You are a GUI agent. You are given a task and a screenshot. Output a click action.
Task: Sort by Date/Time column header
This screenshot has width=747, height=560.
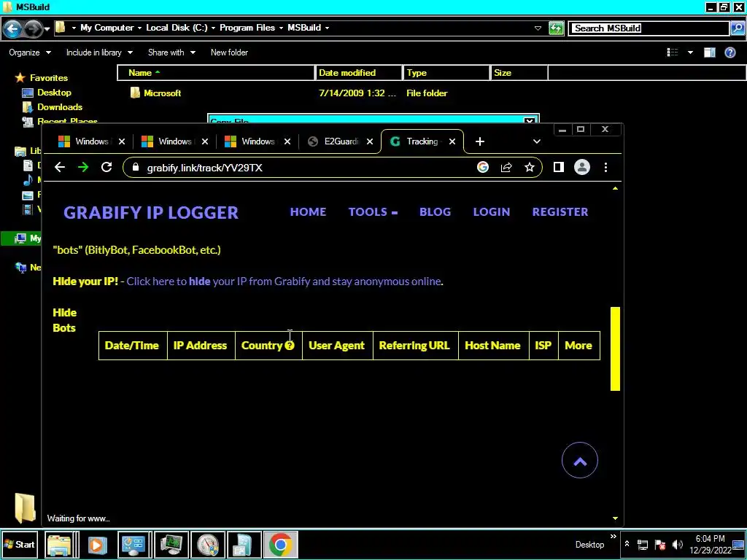(x=132, y=346)
